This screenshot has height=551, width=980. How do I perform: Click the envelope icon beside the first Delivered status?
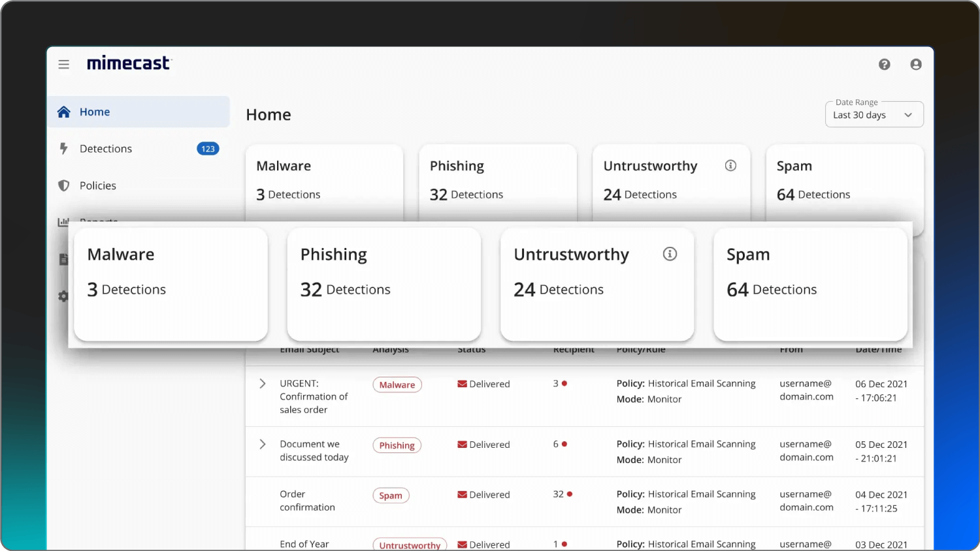(x=461, y=384)
